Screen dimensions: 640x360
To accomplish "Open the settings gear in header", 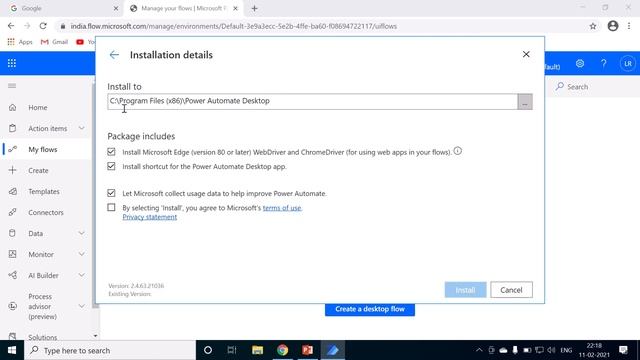I will pos(580,64).
